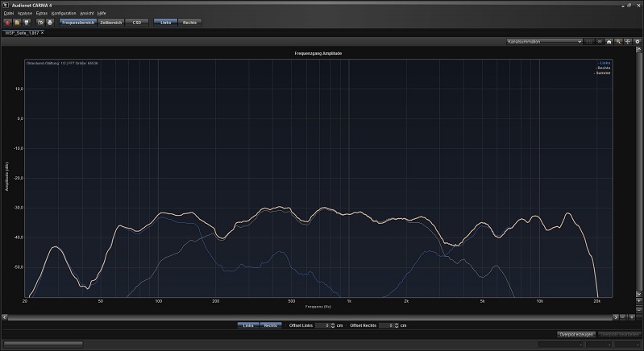Switch to Zeitbereich view

pos(110,23)
